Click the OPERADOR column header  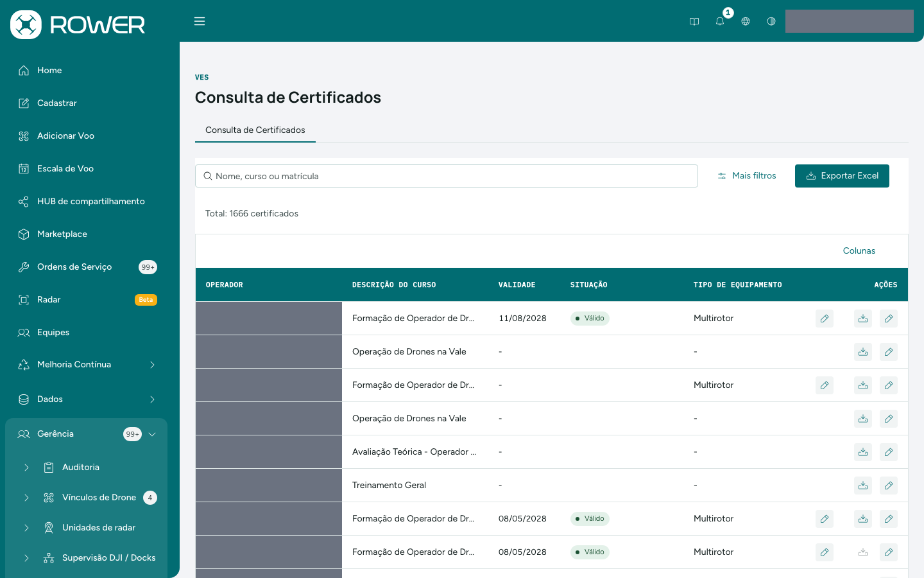(225, 285)
